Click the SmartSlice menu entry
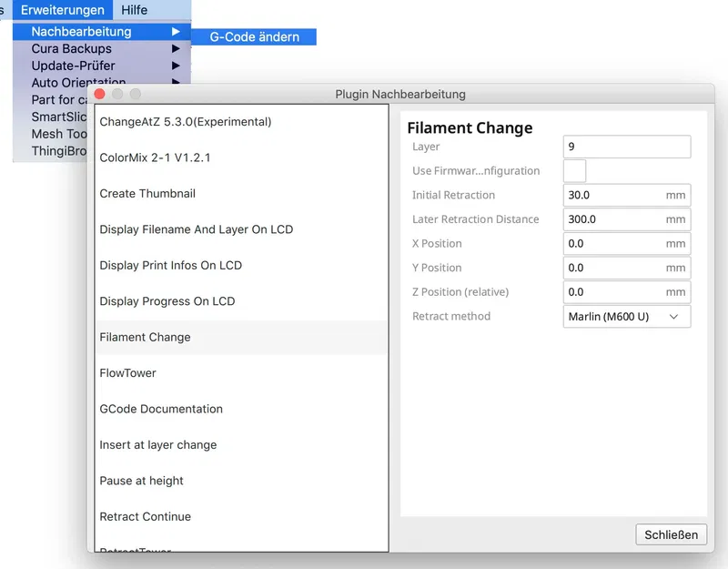The image size is (728, 569). coord(58,117)
